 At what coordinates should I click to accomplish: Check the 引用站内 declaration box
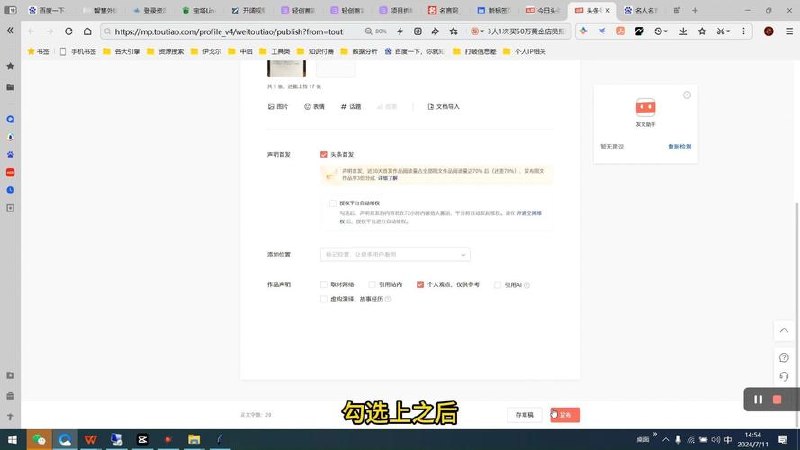(372, 285)
